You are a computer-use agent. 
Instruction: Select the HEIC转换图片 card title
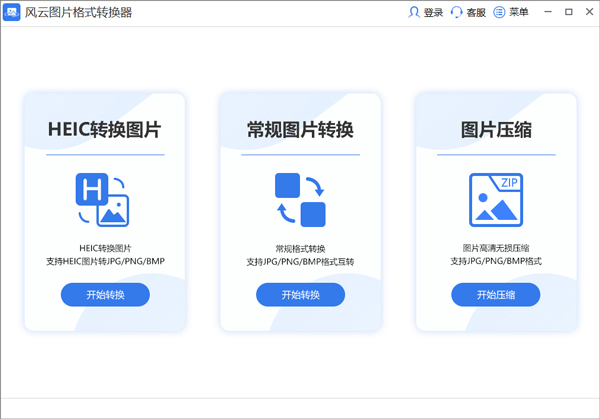104,129
